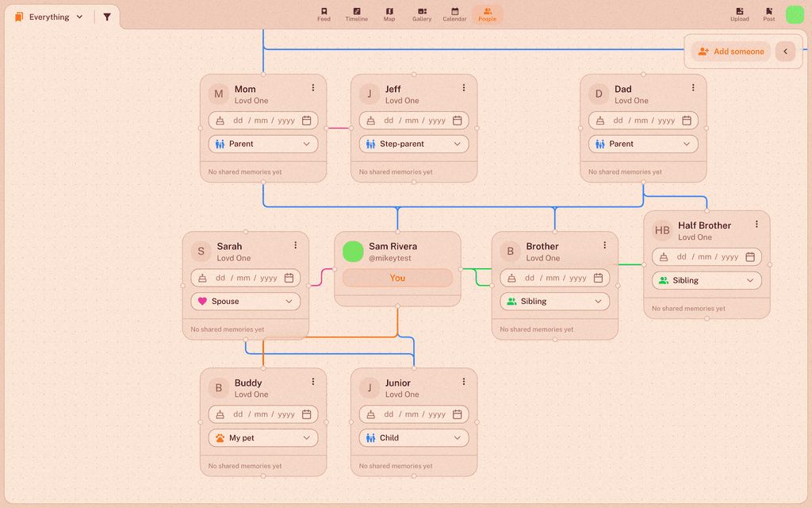This screenshot has width=812, height=508.
Task: Open Mom card options menu
Action: coord(313,88)
